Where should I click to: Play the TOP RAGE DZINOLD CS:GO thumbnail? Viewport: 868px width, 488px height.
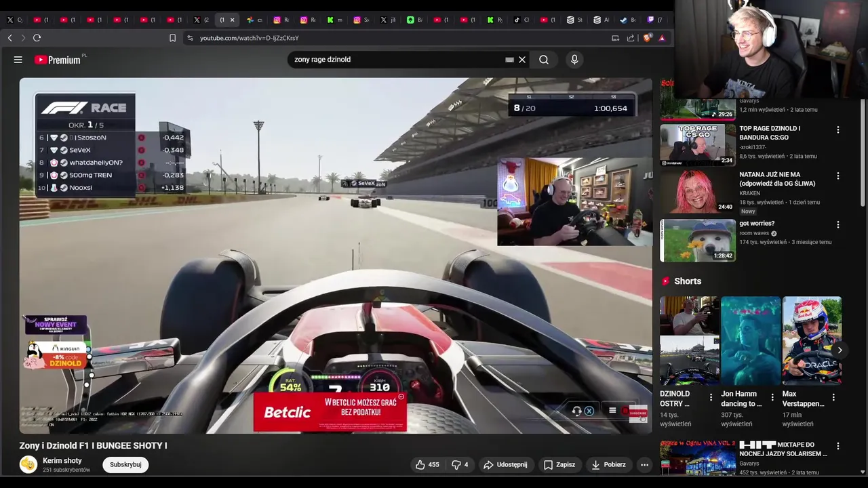[x=698, y=144]
